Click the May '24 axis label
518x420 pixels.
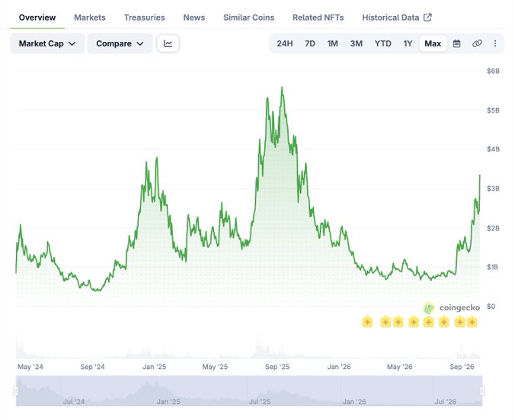[30, 367]
